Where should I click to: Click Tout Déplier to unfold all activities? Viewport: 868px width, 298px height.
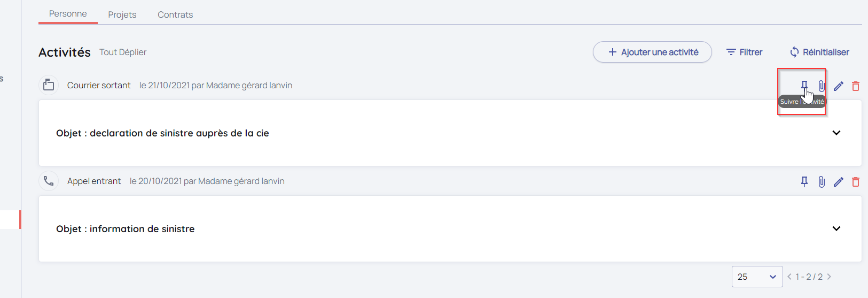coord(123,52)
